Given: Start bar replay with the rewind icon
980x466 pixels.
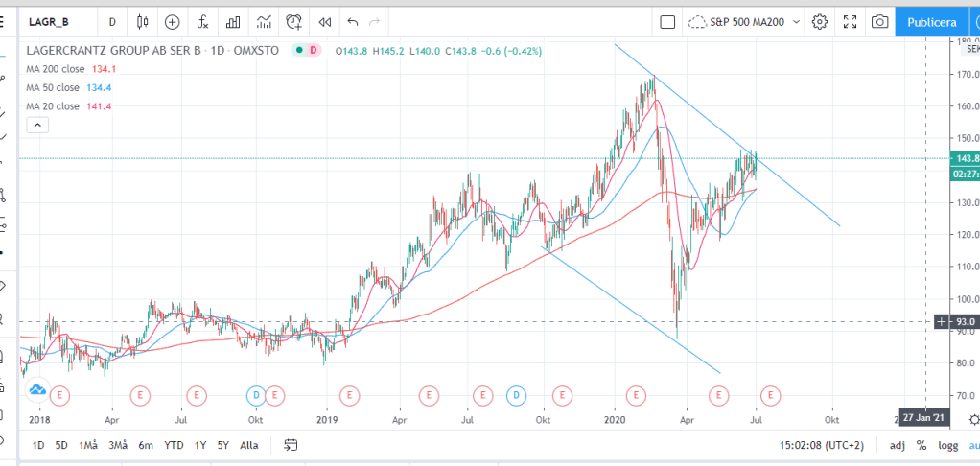Looking at the screenshot, I should [325, 21].
